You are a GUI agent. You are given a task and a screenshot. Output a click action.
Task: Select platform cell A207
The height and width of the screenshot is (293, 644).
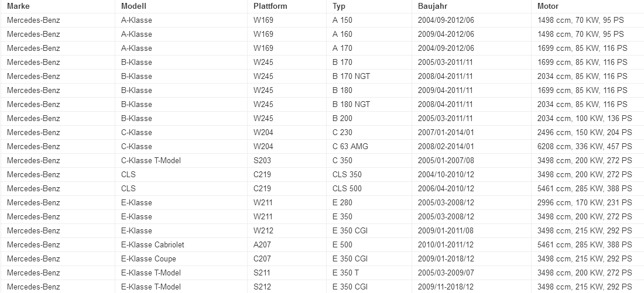[263, 244]
